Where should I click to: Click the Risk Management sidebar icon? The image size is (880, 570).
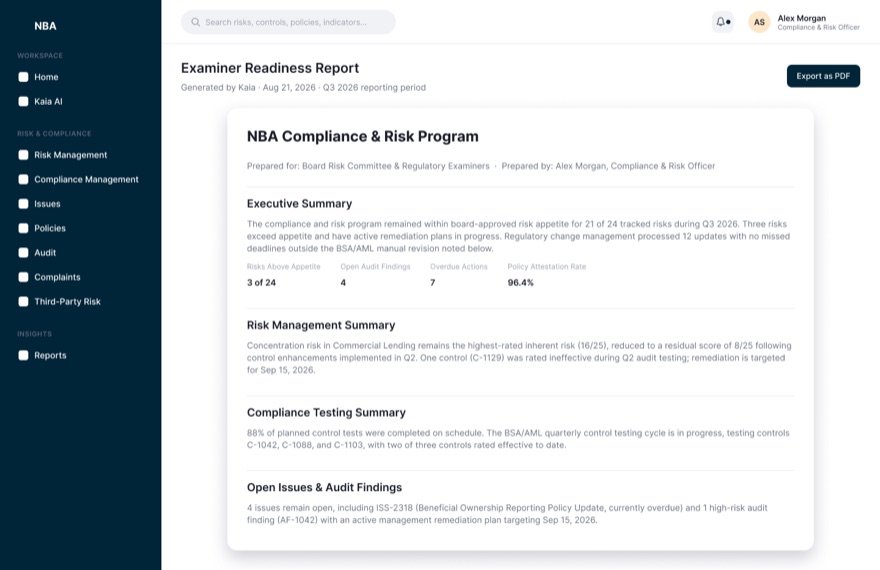(24, 155)
